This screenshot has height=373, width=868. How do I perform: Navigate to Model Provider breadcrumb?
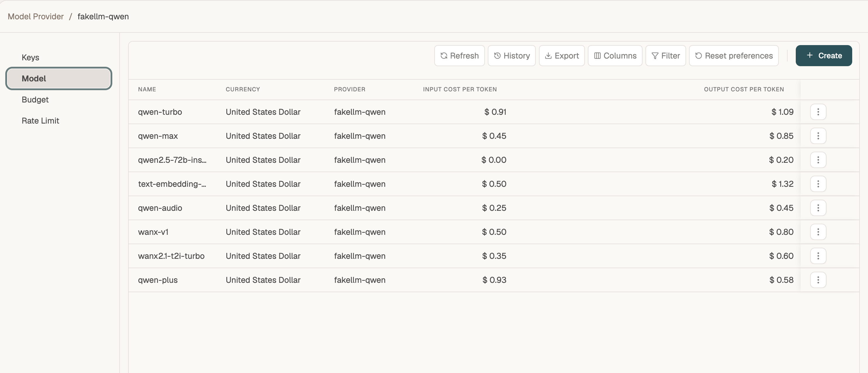click(x=36, y=16)
